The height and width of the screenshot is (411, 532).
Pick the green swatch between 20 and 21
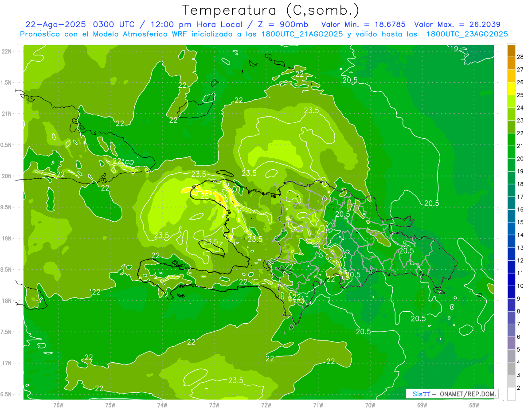(x=512, y=152)
